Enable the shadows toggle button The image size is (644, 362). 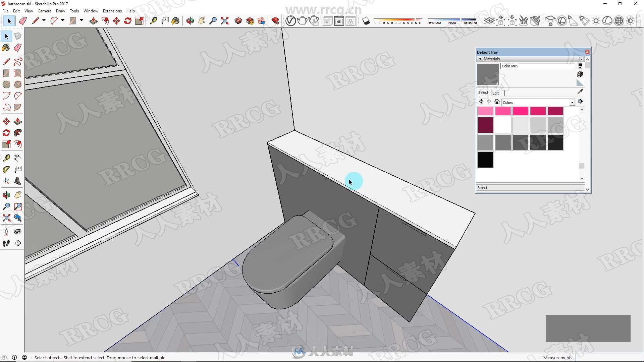(x=366, y=21)
